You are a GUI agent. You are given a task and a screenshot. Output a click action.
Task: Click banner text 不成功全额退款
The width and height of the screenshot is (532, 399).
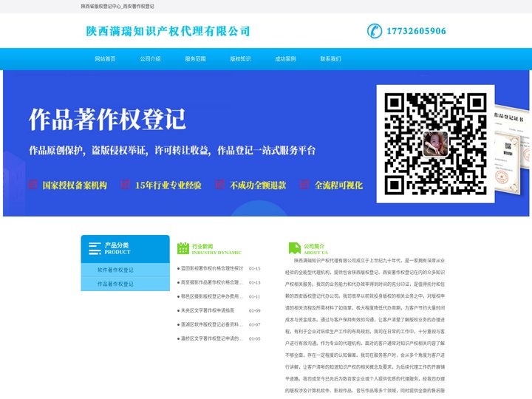coord(258,185)
